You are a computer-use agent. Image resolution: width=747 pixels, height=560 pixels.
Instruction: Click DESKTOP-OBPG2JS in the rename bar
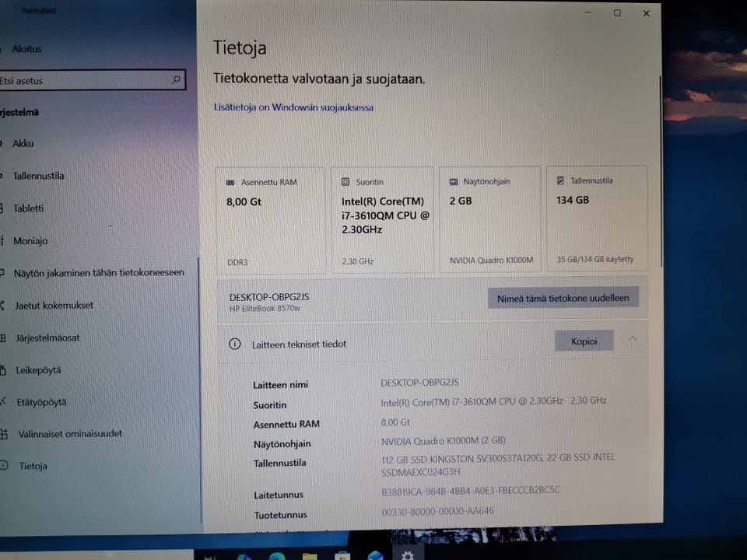coord(269,296)
